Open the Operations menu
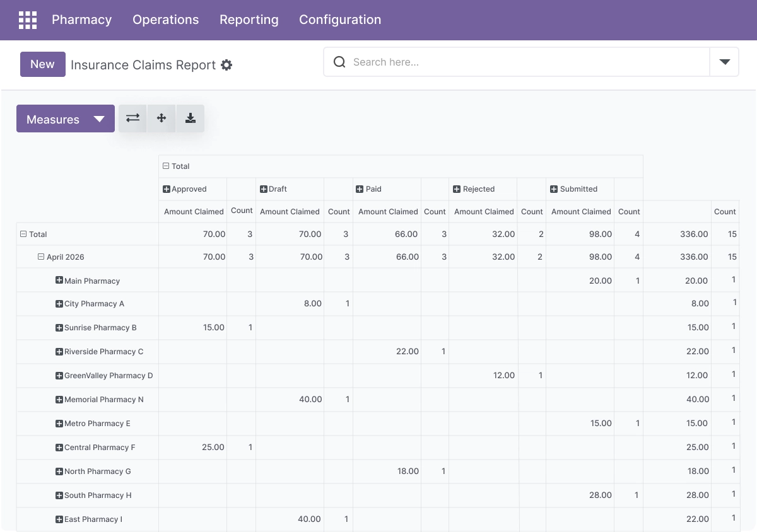Screen dimensions: 757x532 [x=166, y=20]
